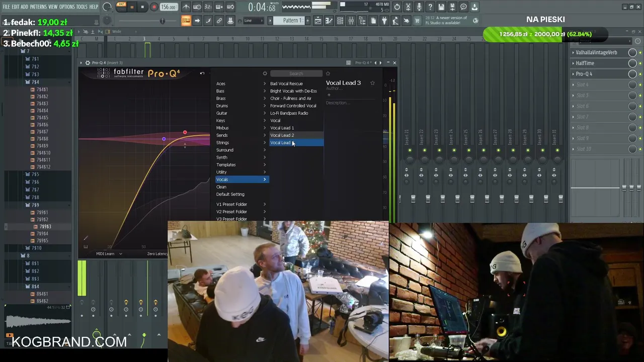Open the Pro-Q 4 plugin options gear
The image size is (644, 362).
pos(88,63)
